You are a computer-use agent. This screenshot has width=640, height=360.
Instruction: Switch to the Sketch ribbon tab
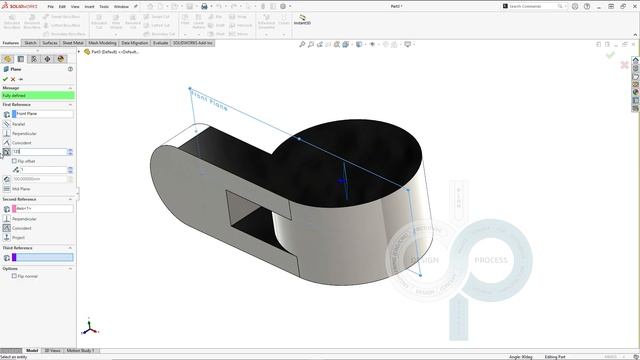click(x=30, y=43)
